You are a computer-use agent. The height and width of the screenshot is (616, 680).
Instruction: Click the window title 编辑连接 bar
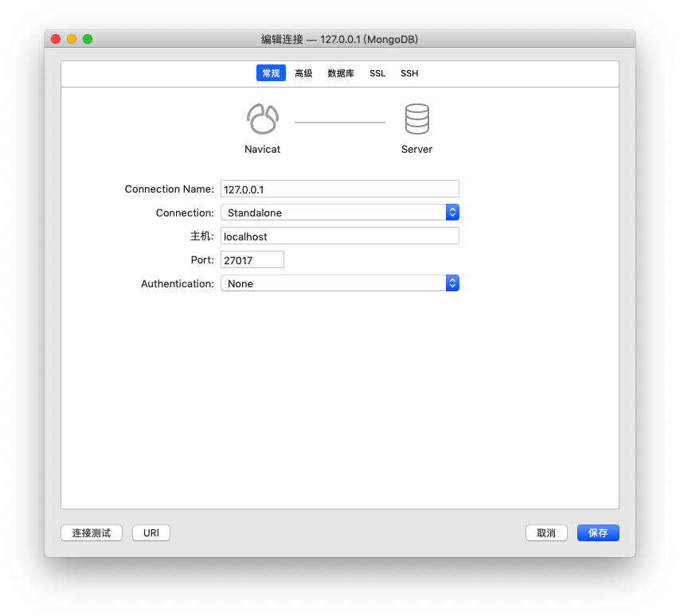pos(340,39)
